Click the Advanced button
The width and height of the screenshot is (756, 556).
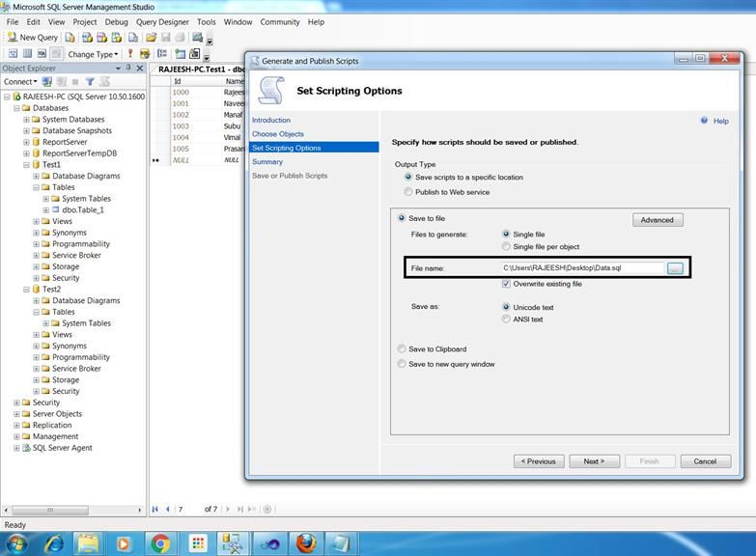tap(658, 220)
